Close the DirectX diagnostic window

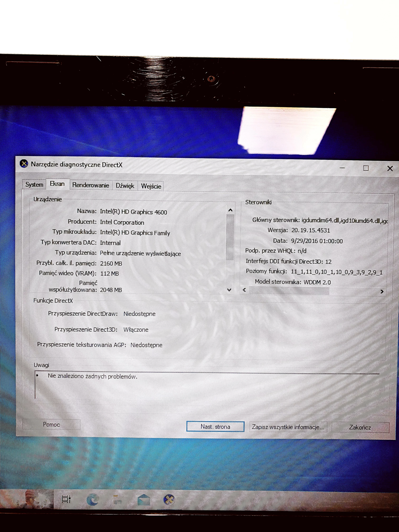tap(390, 168)
